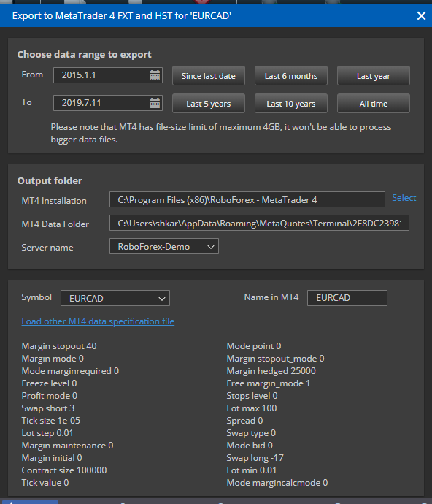The width and height of the screenshot is (432, 504).
Task: Click the Margin maintenance 0 text
Action: [x=67, y=446]
